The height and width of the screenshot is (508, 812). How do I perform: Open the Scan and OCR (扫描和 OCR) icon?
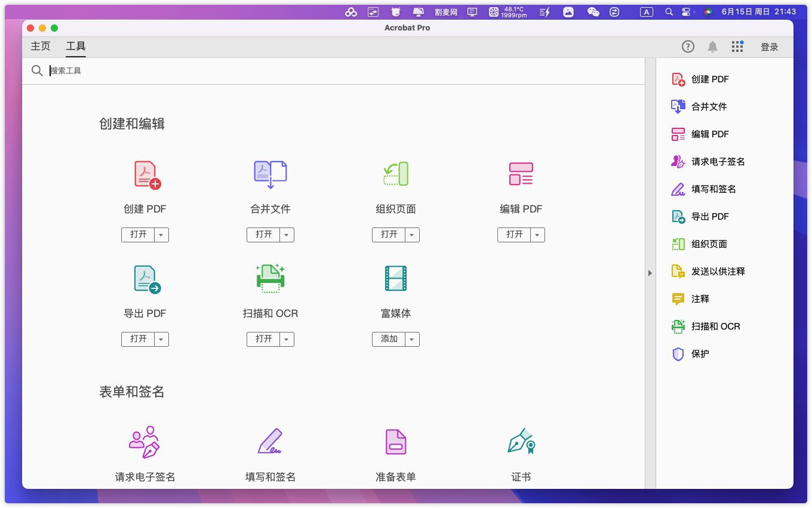click(x=270, y=278)
